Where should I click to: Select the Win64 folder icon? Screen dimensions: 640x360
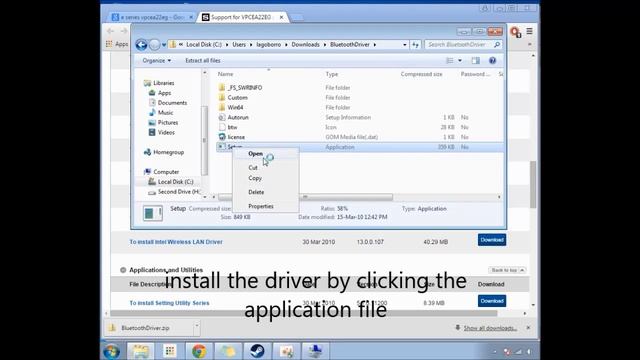point(222,107)
